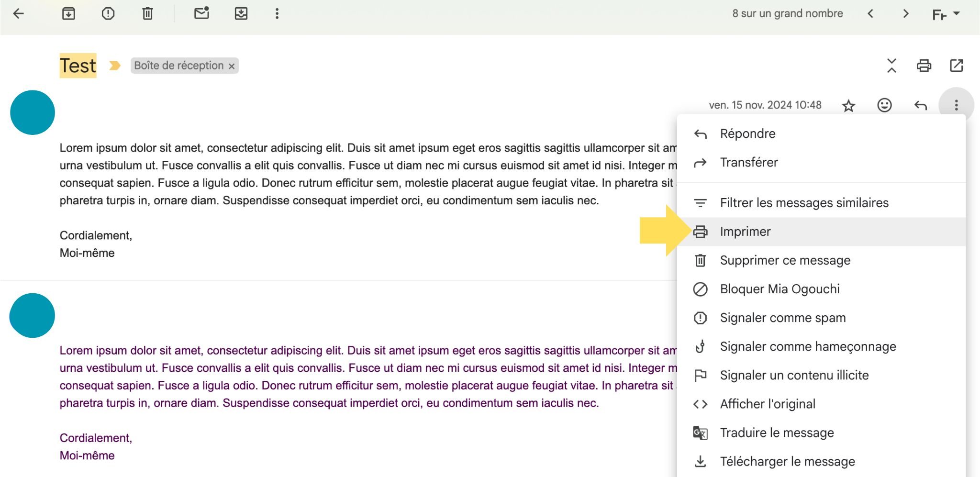Mark the message as unread

tap(201, 13)
